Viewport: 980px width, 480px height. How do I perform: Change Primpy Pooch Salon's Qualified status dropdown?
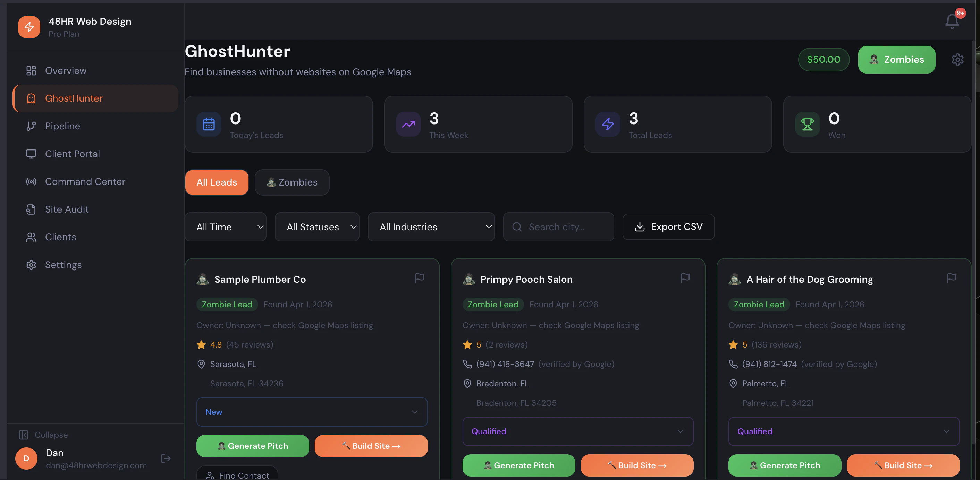coord(577,431)
